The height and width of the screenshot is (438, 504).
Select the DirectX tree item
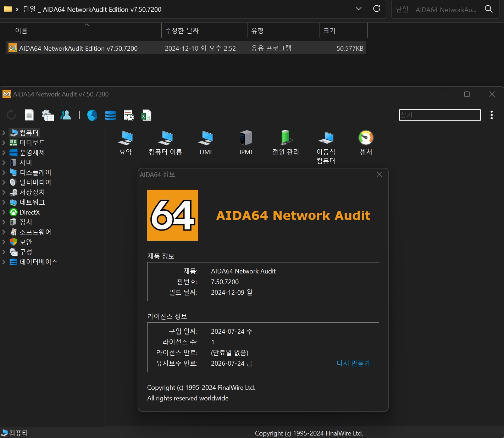click(x=25, y=212)
